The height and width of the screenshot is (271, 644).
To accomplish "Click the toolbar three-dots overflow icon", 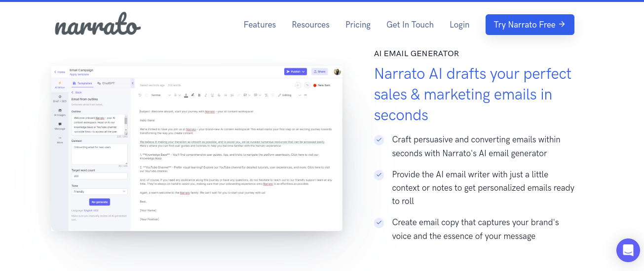I will [305, 95].
